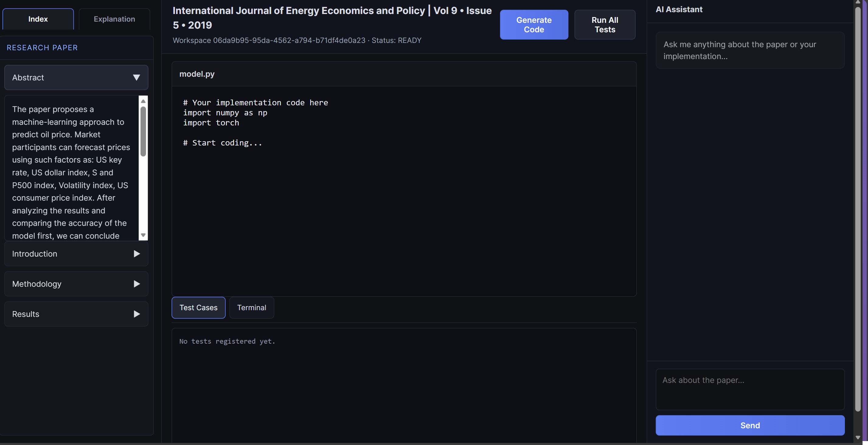Image resolution: width=868 pixels, height=445 pixels.
Task: Switch to the Explanation tab
Action: point(114,19)
